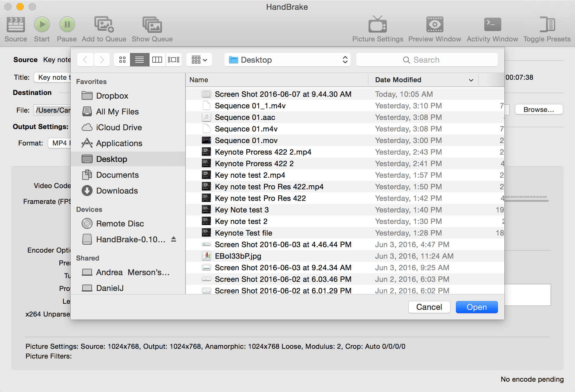This screenshot has width=575, height=392.
Task: Select Screen Shot 2016-06-07 at 9.44.30 AM
Action: pyautogui.click(x=345, y=94)
